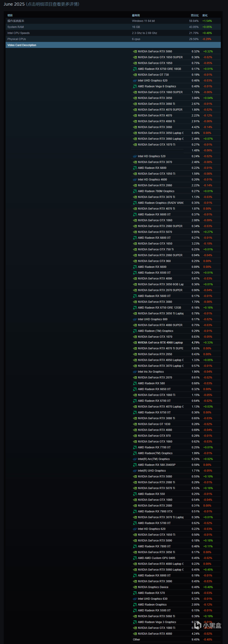
Task: Click the AMD Radeon RX 6750 GRE 12GB name
Action: [x=159, y=308]
